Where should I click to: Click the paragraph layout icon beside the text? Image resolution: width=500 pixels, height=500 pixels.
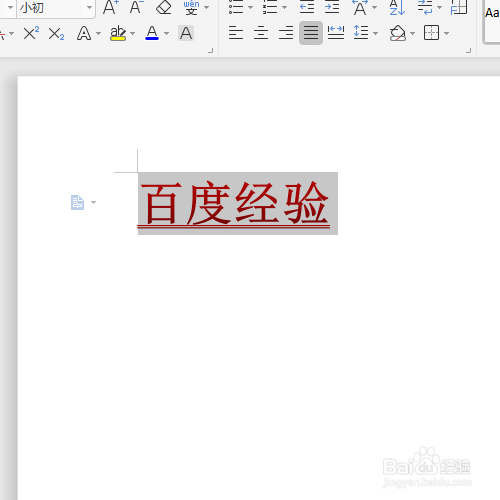[x=77, y=202]
